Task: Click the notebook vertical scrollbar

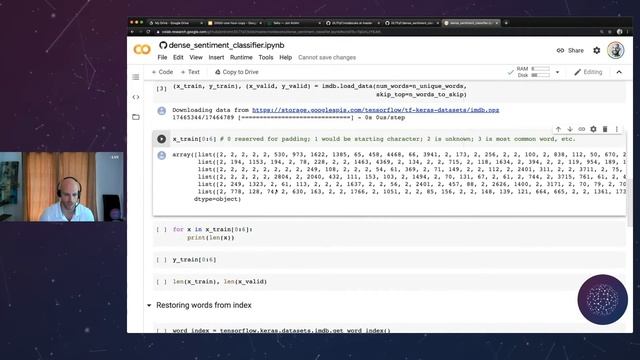Action: [x=630, y=203]
